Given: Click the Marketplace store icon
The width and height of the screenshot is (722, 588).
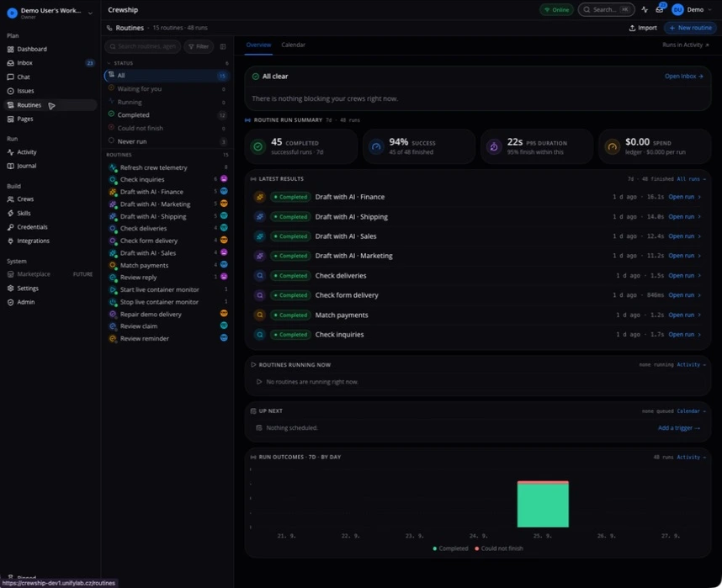Looking at the screenshot, I should [x=11, y=274].
